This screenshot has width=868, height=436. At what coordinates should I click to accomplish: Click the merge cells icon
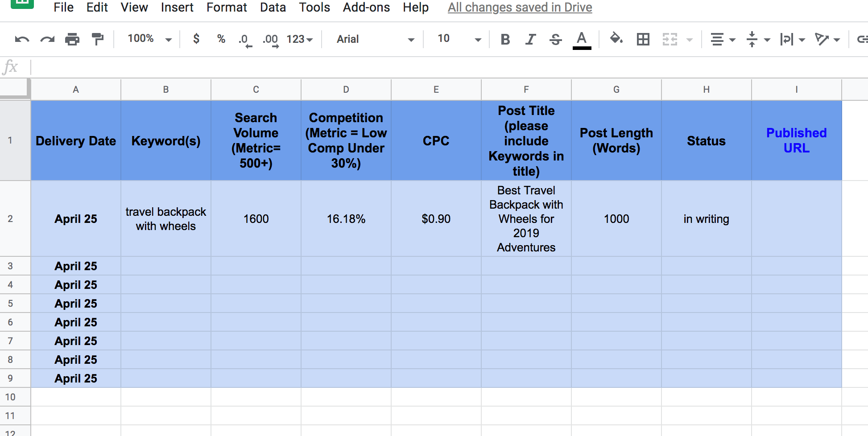click(670, 39)
